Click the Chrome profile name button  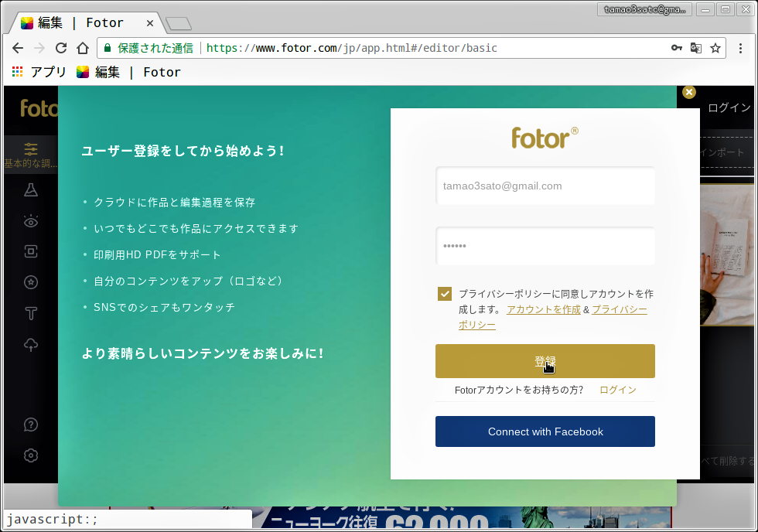[644, 9]
